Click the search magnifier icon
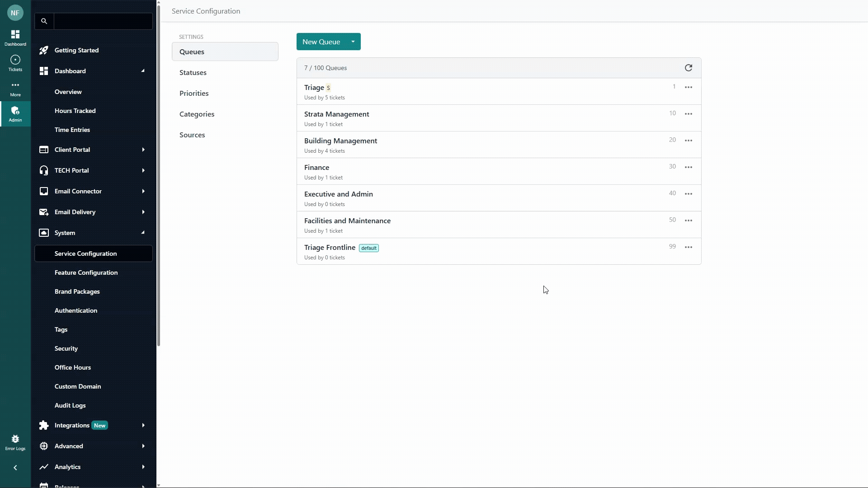Viewport: 868px width, 488px height. 44,21
